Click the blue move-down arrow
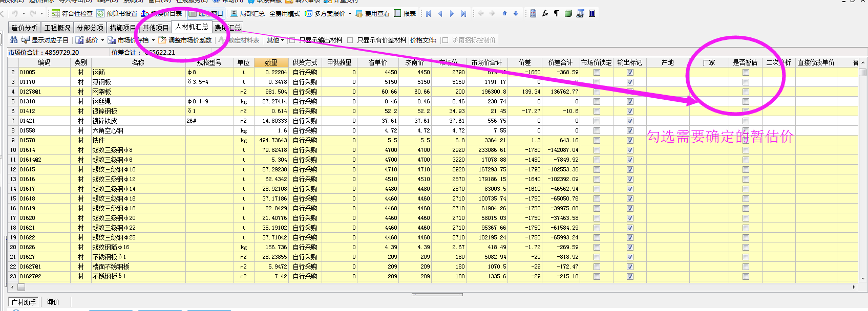This screenshot has width=868, height=311. (516, 13)
